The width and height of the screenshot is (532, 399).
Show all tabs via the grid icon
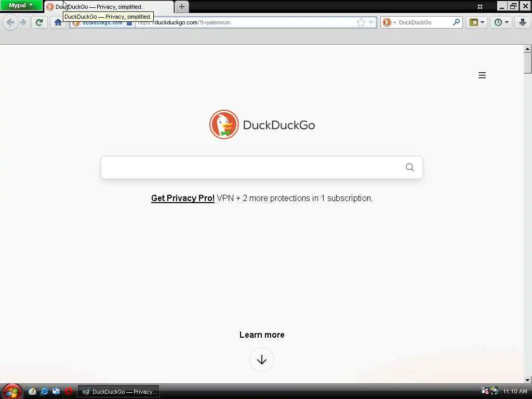click(480, 6)
